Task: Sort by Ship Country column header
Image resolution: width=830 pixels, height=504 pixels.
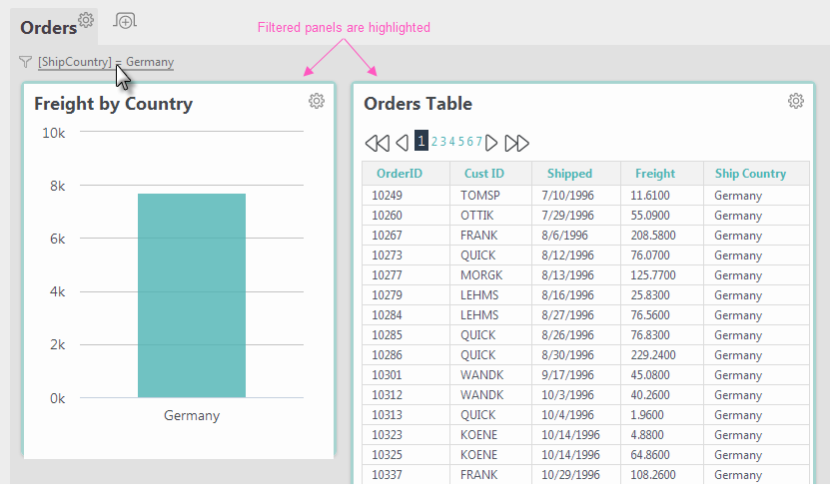Action: point(751,174)
